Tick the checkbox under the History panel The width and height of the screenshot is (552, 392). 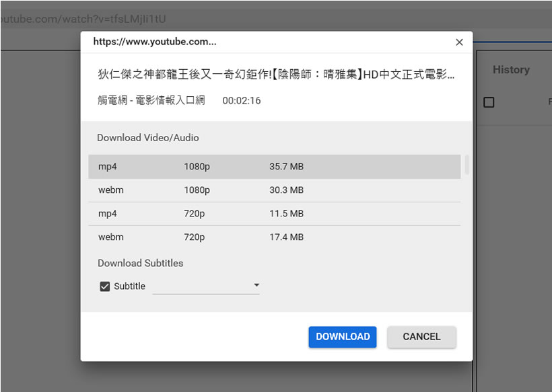pos(489,102)
